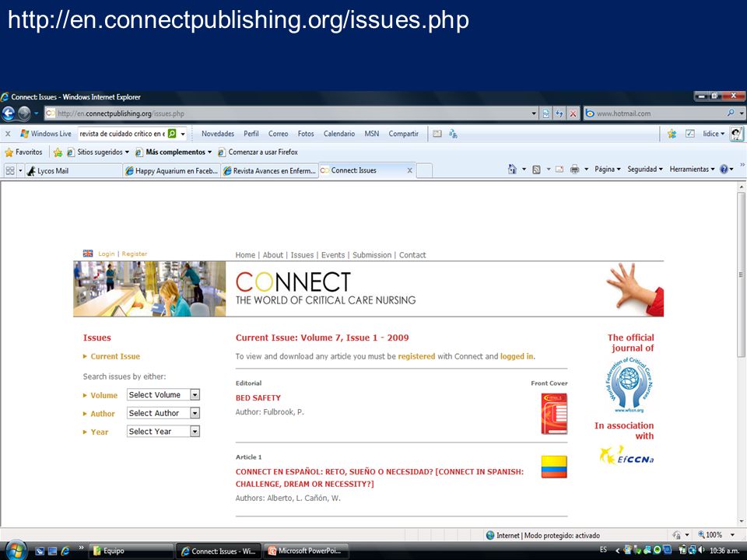747x560 pixels.
Task: Switch to the Lycos Mail tab
Action: pos(73,170)
